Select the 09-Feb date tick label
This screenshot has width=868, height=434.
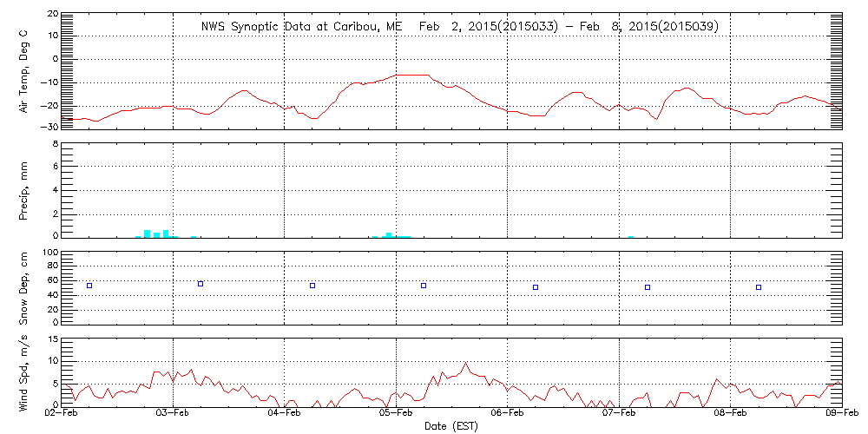[x=841, y=415]
